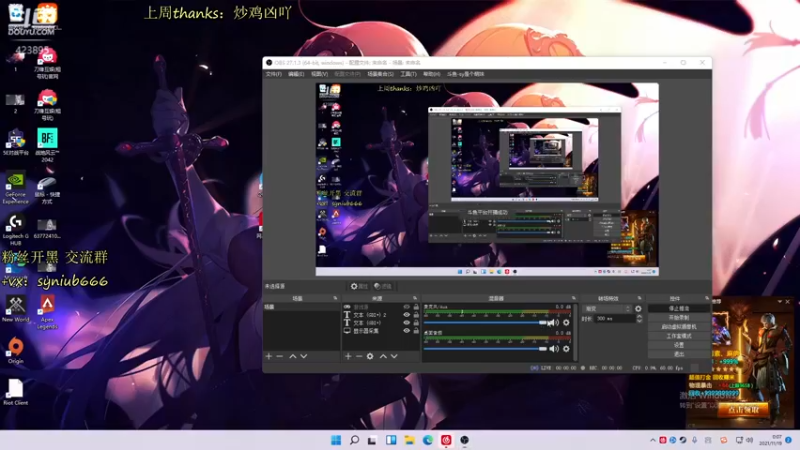Open the Tools (T) menu

tap(408, 74)
